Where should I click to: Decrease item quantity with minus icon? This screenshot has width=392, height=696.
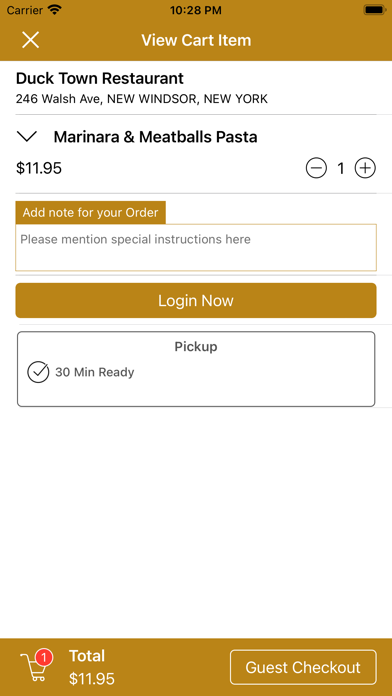[x=316, y=168]
